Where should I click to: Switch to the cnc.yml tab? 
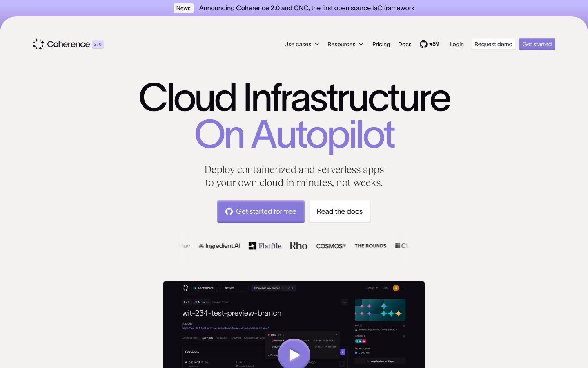pyautogui.click(x=236, y=338)
